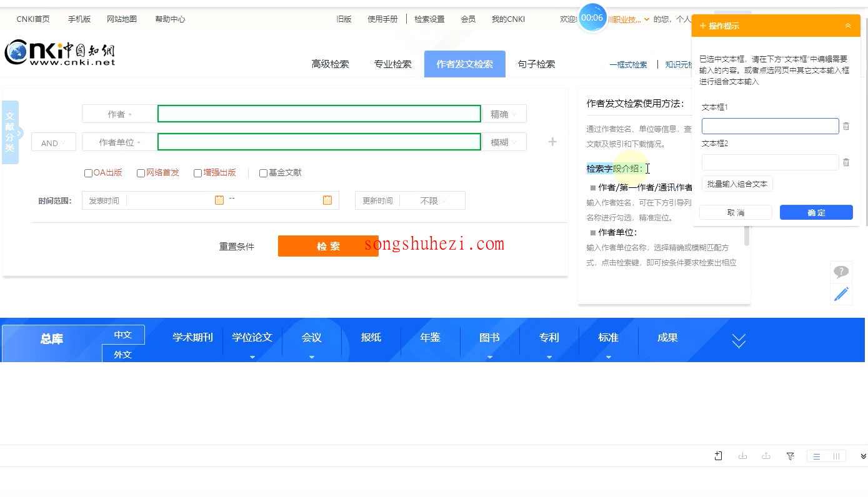This screenshot has height=497, width=868.
Task: Click 批量输入组合文本 button
Action: (x=737, y=184)
